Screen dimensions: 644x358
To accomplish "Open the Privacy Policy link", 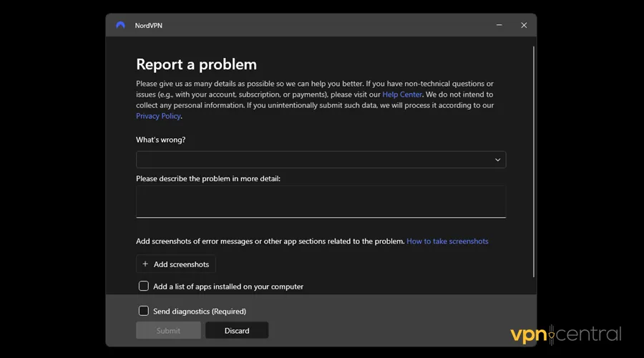I will [158, 116].
